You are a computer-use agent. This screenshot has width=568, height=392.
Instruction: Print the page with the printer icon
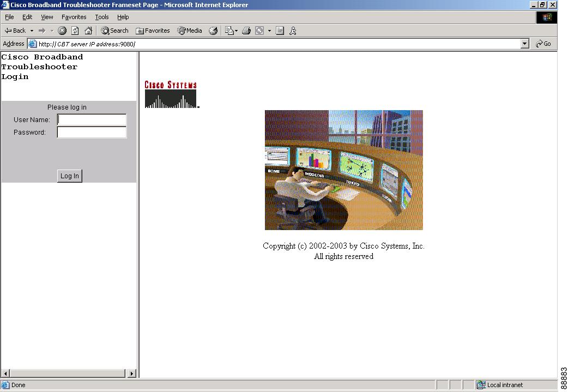246,31
